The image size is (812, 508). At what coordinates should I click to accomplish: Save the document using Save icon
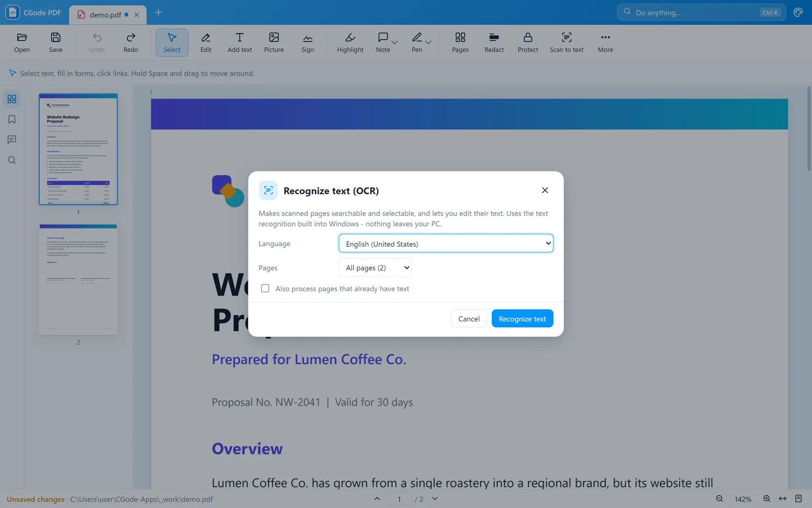click(x=55, y=42)
